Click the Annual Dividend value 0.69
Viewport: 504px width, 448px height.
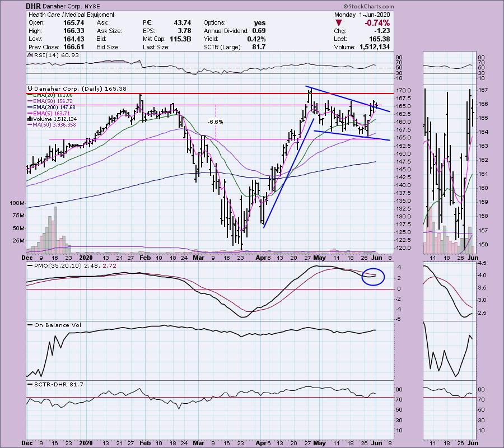tap(259, 31)
